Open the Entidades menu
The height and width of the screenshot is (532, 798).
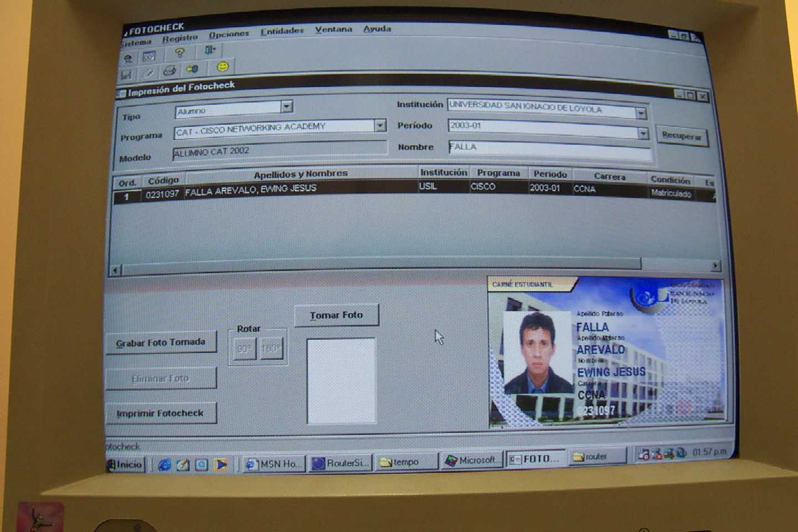282,31
